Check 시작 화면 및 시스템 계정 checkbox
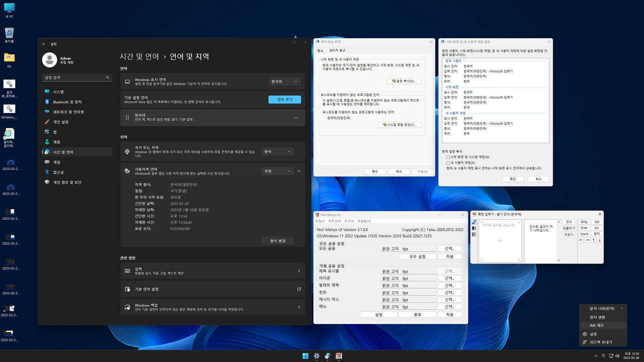644x362 pixels. pyautogui.click(x=448, y=157)
